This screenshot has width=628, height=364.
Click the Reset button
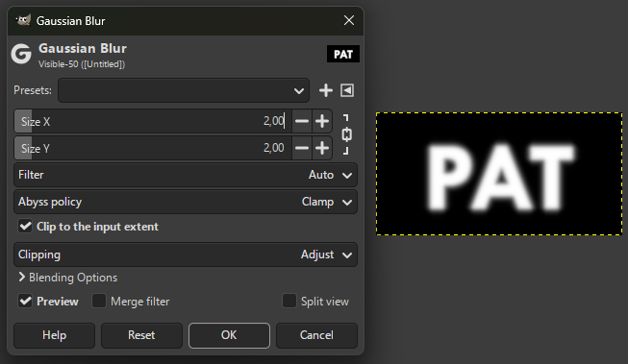click(141, 335)
